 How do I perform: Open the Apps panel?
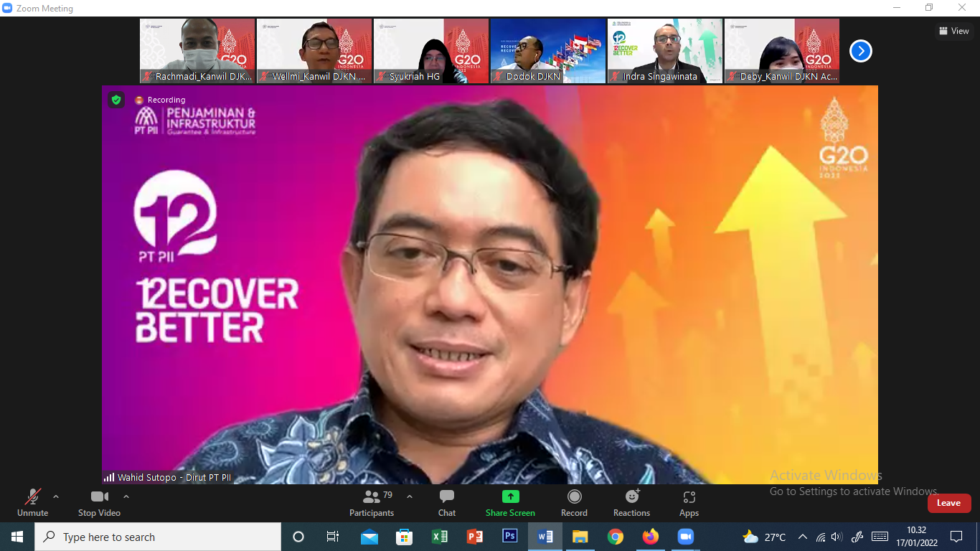pos(689,502)
